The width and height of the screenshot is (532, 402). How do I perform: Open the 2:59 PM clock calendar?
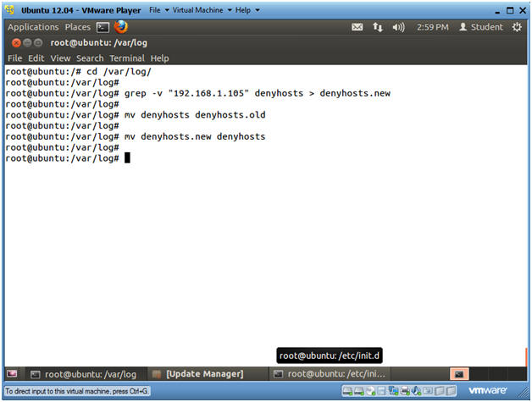click(x=433, y=27)
